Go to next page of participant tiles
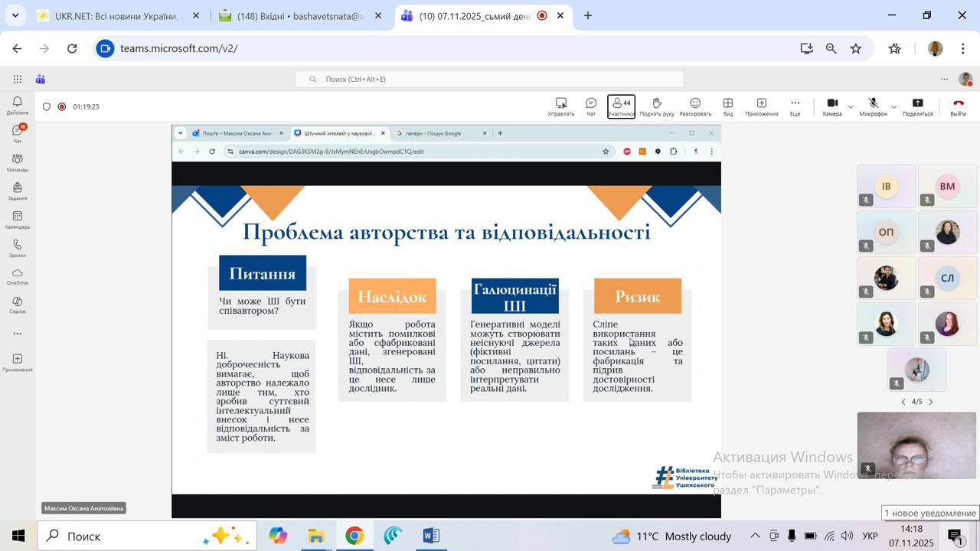 tap(931, 402)
